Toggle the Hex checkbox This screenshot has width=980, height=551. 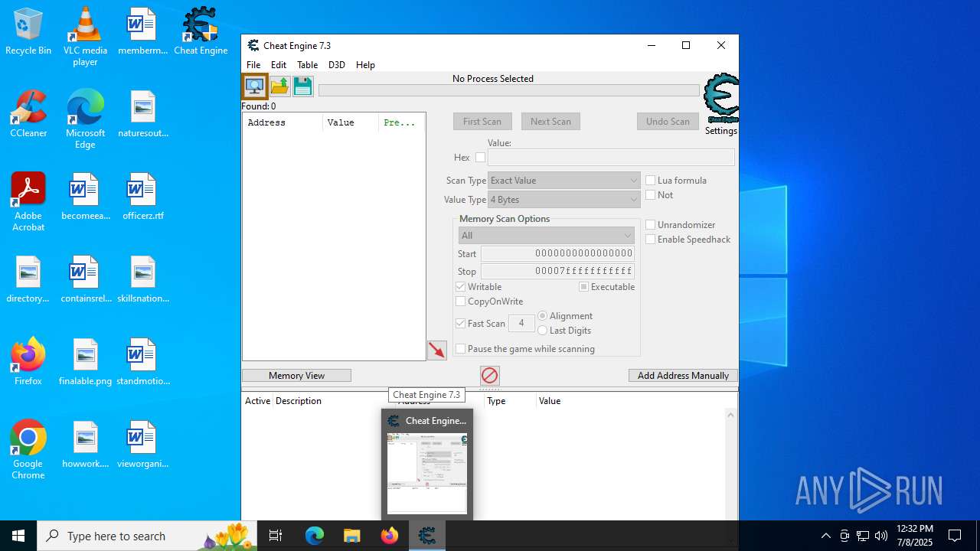click(x=480, y=158)
